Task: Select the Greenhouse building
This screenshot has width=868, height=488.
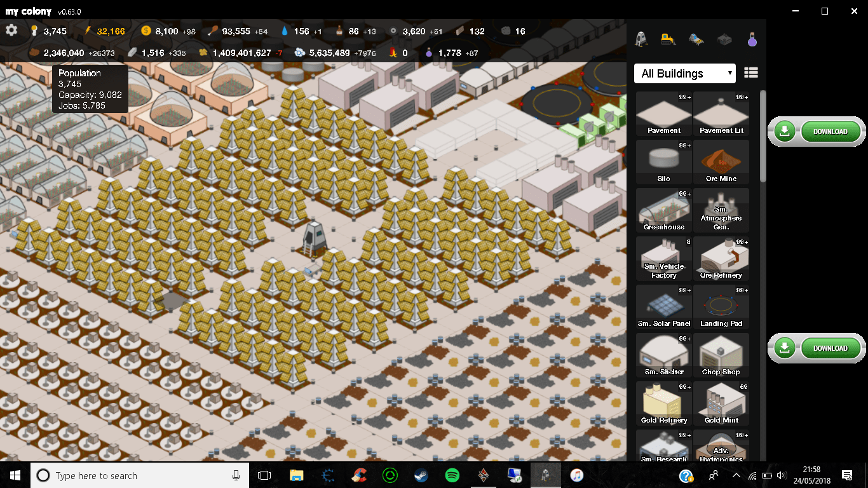Action: tap(664, 210)
